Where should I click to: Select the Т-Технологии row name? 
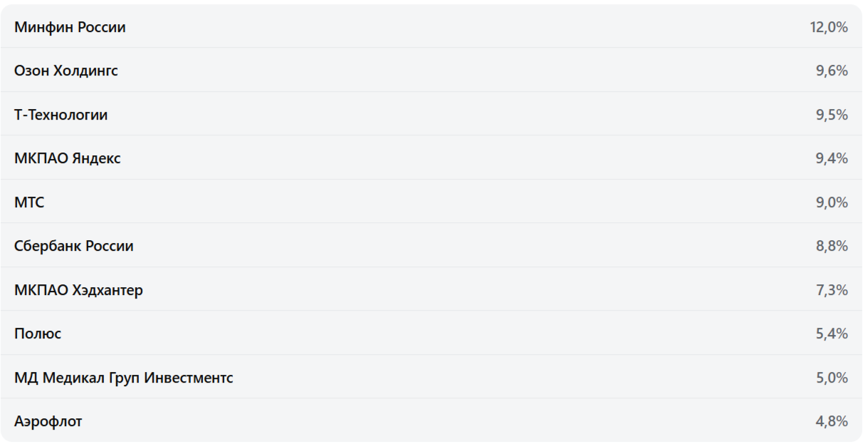coord(61,115)
